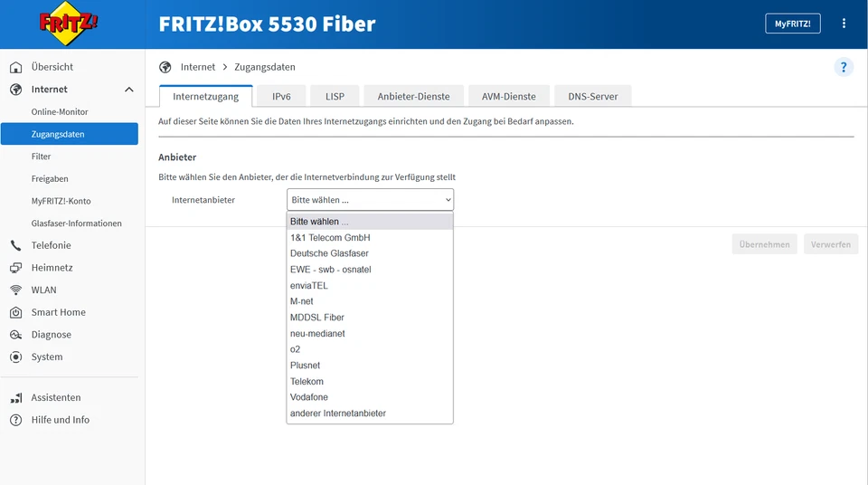Open Assistenten menu label
This screenshot has height=485, width=868.
[x=56, y=397]
